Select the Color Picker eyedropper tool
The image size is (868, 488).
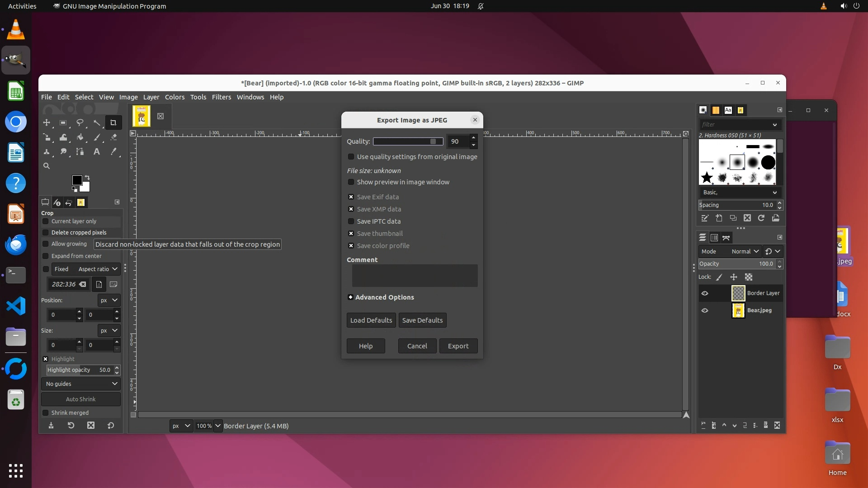113,152
